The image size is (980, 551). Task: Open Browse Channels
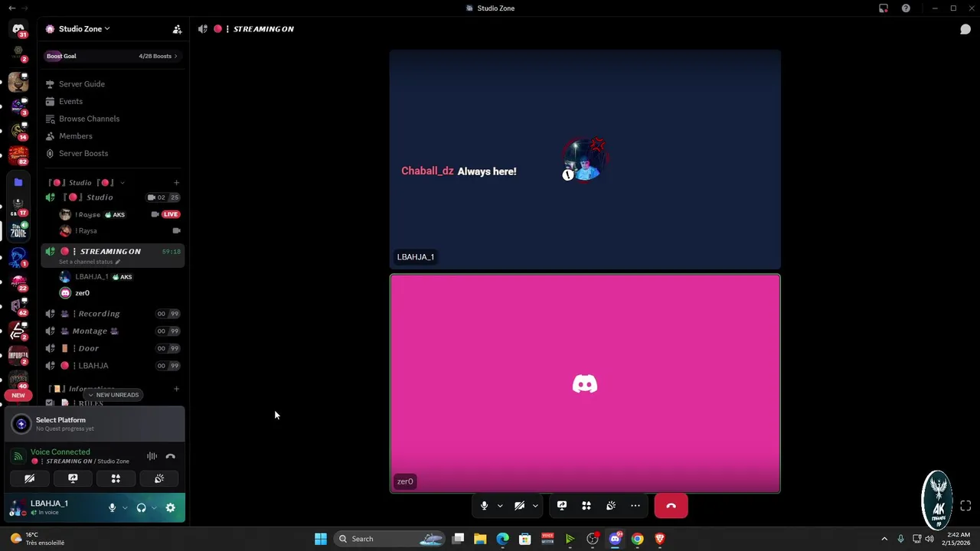(112, 119)
